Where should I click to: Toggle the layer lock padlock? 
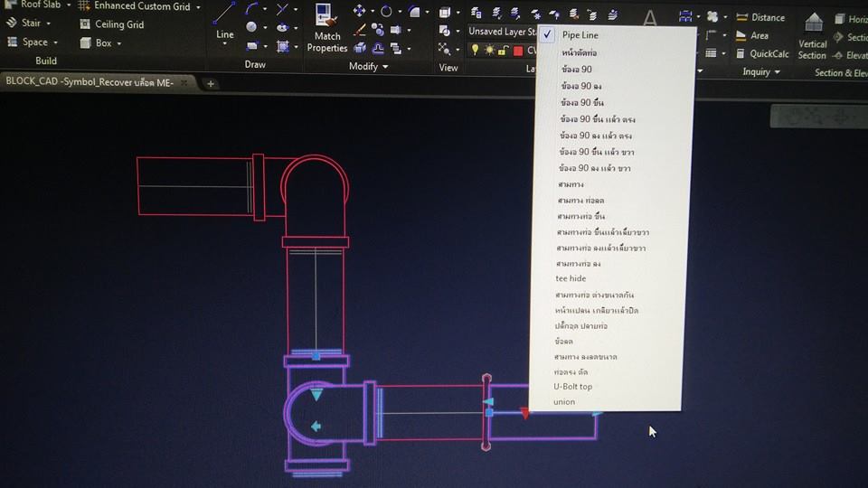click(x=504, y=51)
